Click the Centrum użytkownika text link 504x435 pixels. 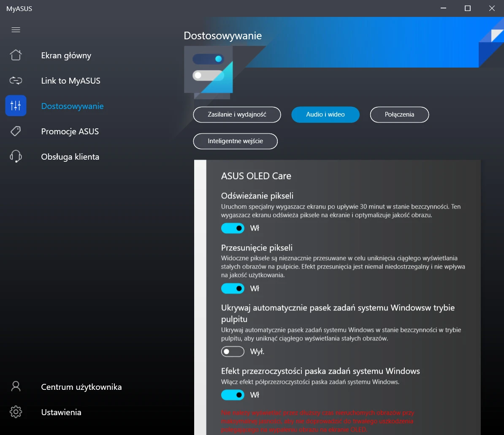click(x=81, y=387)
